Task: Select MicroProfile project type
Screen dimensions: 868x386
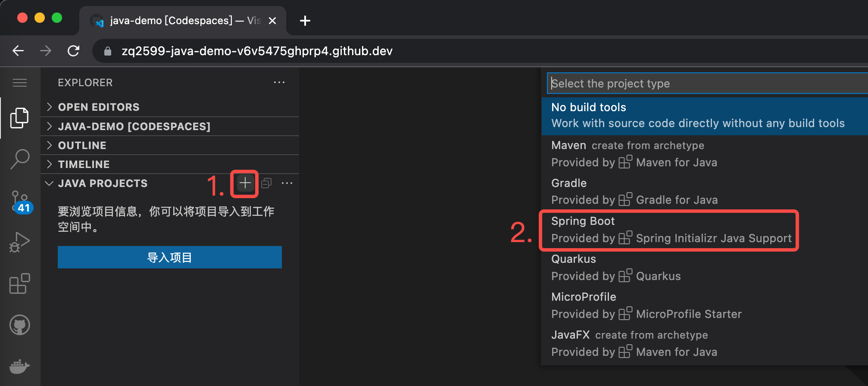Action: pyautogui.click(x=705, y=305)
